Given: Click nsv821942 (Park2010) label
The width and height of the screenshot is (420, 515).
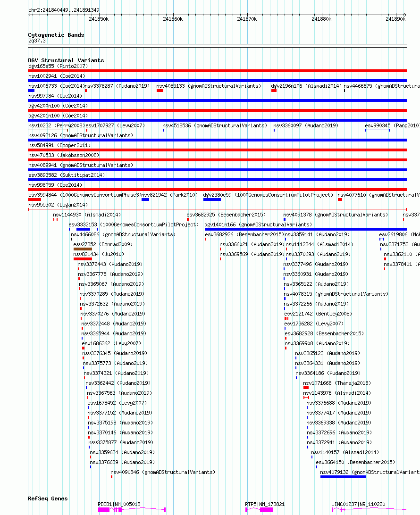Looking at the screenshot, I should (169, 195).
